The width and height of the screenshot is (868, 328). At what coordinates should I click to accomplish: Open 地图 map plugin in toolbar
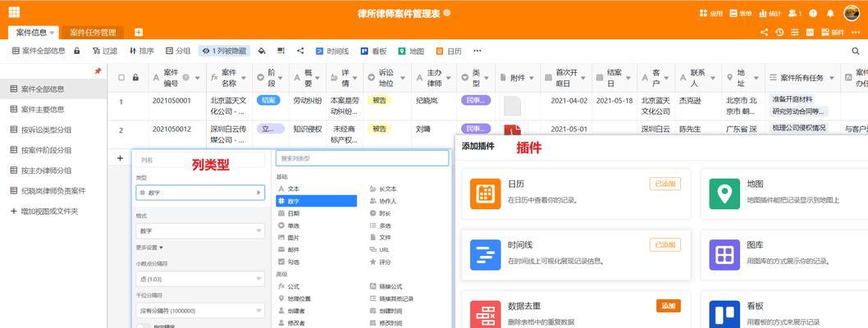[x=411, y=51]
